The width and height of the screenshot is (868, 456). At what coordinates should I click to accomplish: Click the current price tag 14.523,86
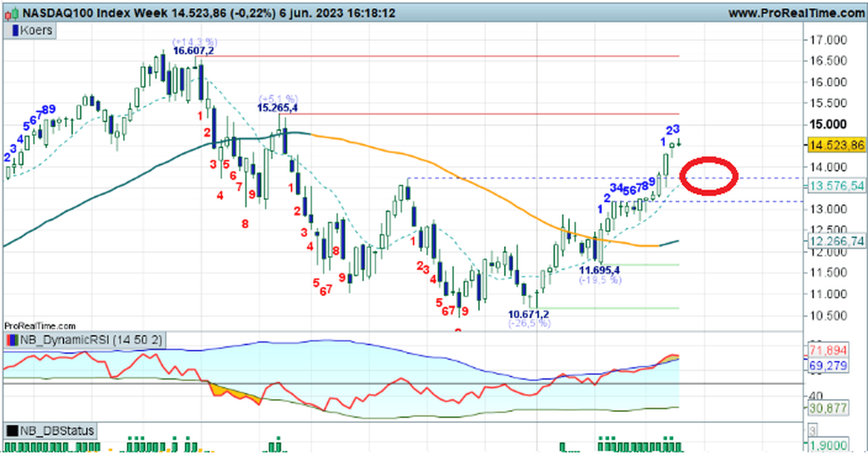pyautogui.click(x=836, y=145)
